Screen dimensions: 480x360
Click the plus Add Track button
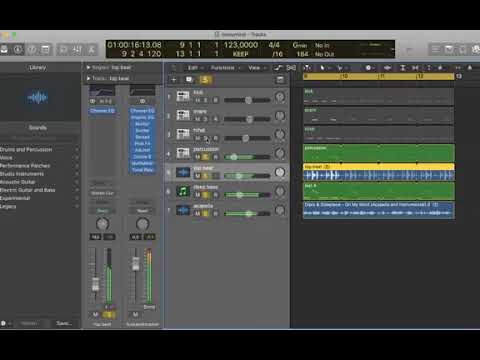[173, 80]
